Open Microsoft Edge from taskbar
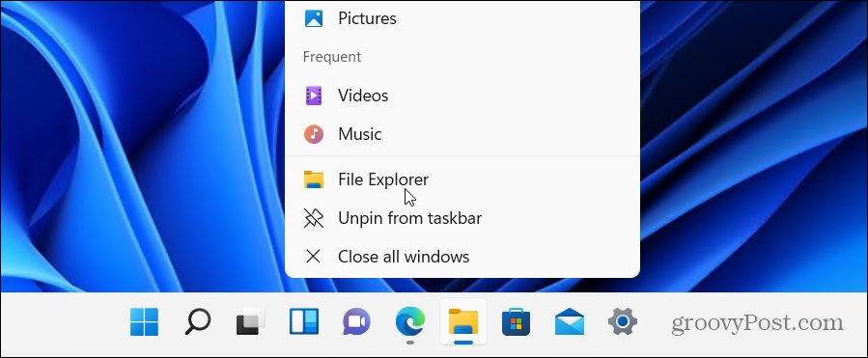 pos(410,322)
